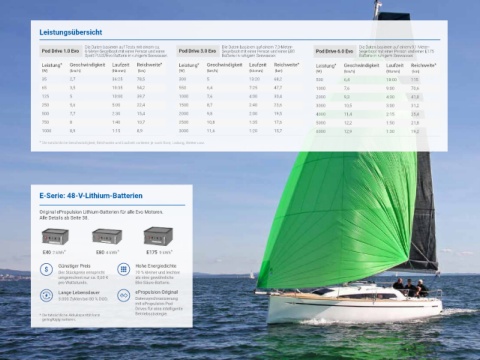
Task: Click Geschwindigkeit header in Pod Drive 1.0 table
Action: point(87,65)
